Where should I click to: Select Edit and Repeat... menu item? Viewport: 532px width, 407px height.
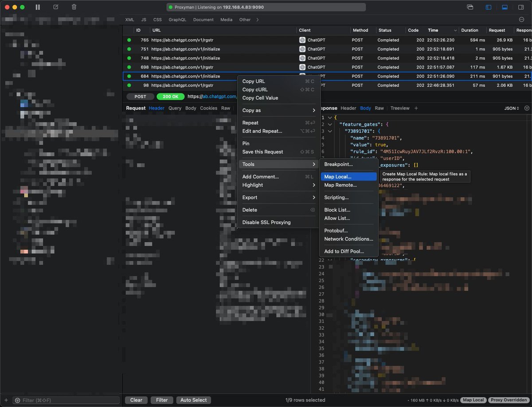[x=278, y=131]
